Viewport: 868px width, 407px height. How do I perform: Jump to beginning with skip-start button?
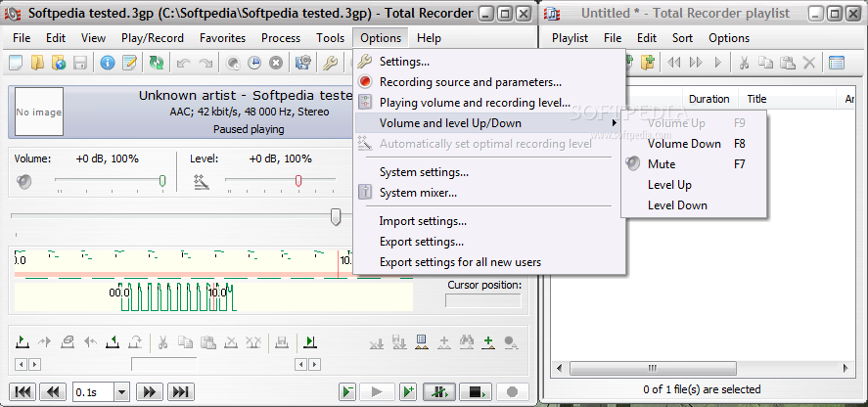tap(23, 392)
